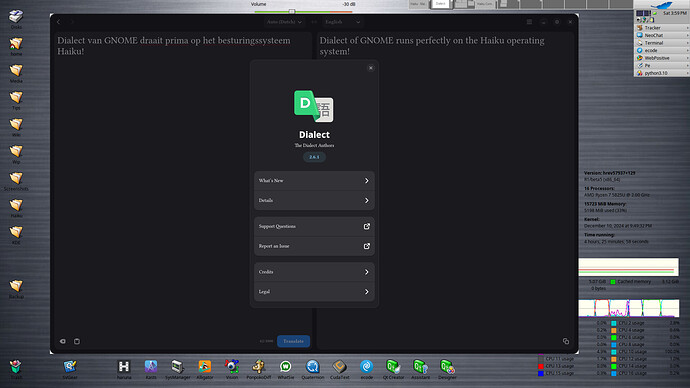Screen dimensions: 690x388
Task: Open the Trash icon
Action: click(x=16, y=369)
